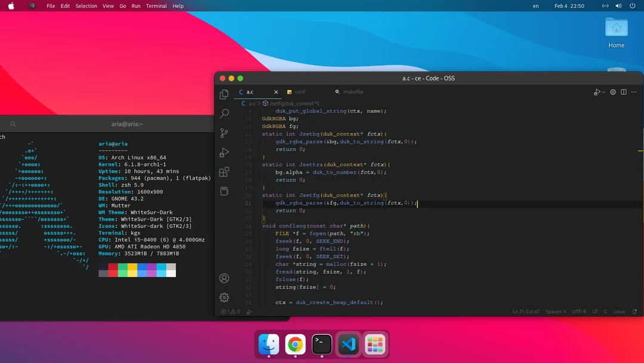
Task: Open the Terminal menu
Action: pos(156,6)
